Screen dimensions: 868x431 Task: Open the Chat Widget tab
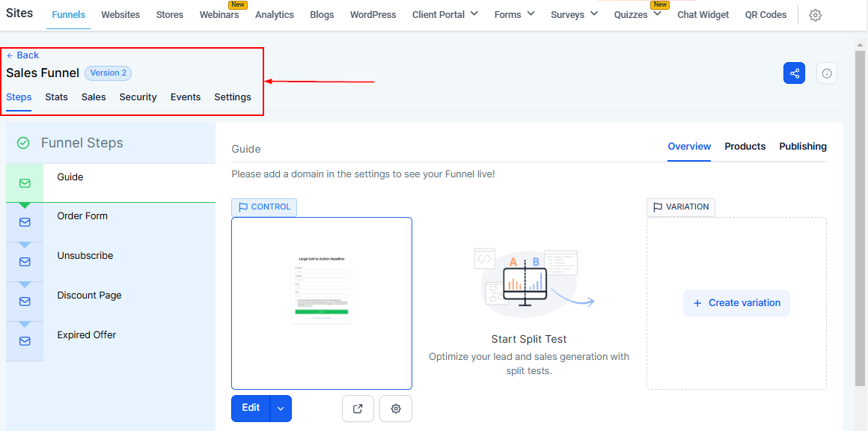click(x=703, y=15)
